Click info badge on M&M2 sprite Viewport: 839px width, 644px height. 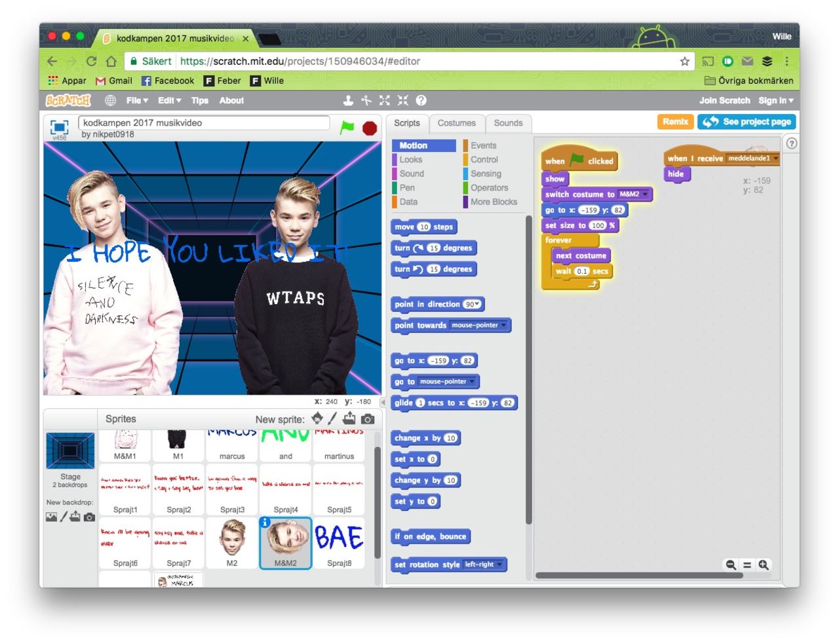(265, 522)
